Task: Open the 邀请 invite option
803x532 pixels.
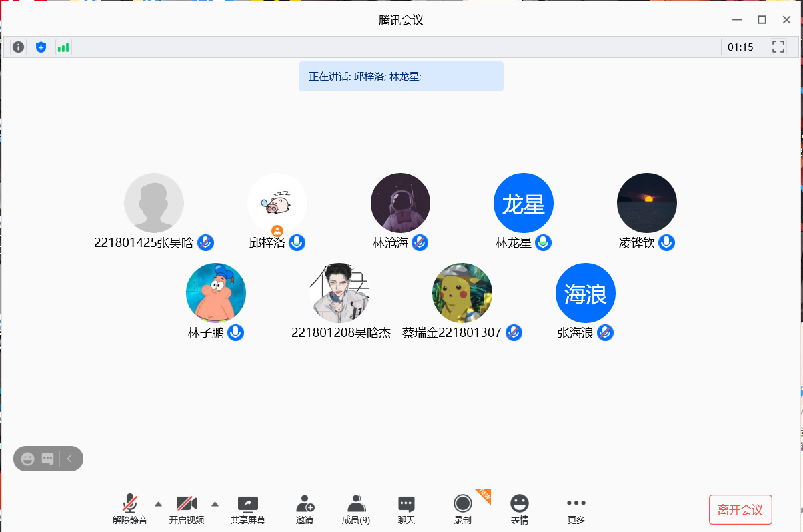Action: [x=305, y=510]
